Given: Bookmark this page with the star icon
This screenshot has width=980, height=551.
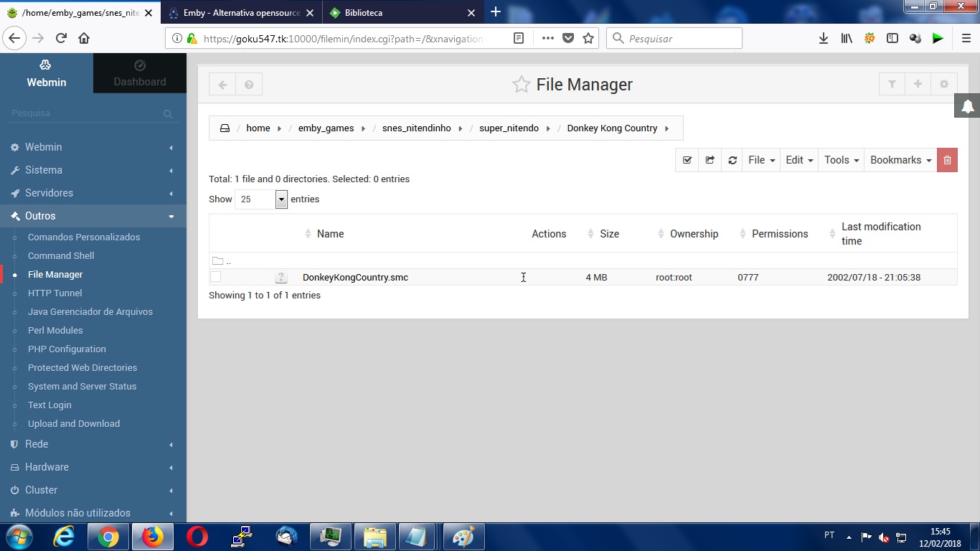Looking at the screenshot, I should click(588, 39).
